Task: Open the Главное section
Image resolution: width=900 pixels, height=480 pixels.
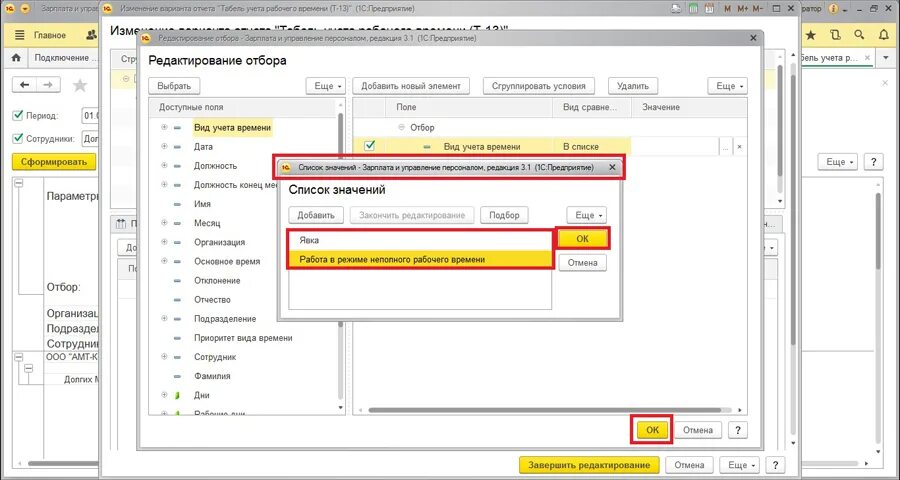Action: click(49, 35)
